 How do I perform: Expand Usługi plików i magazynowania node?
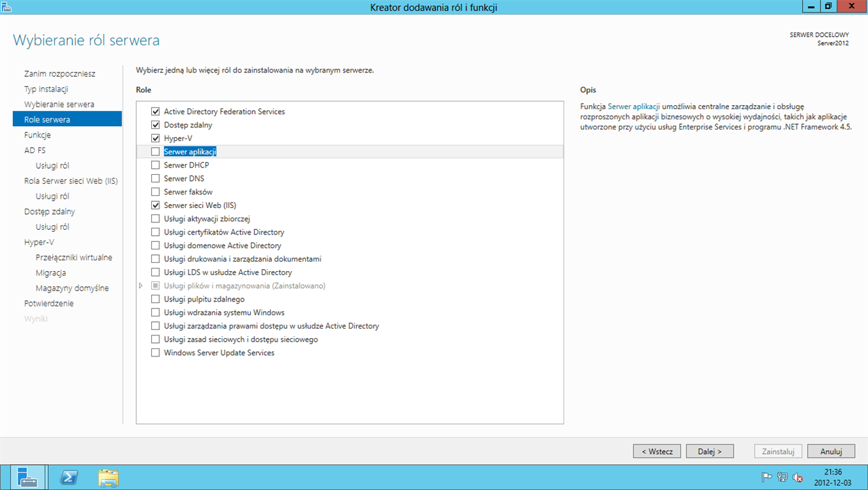(141, 286)
